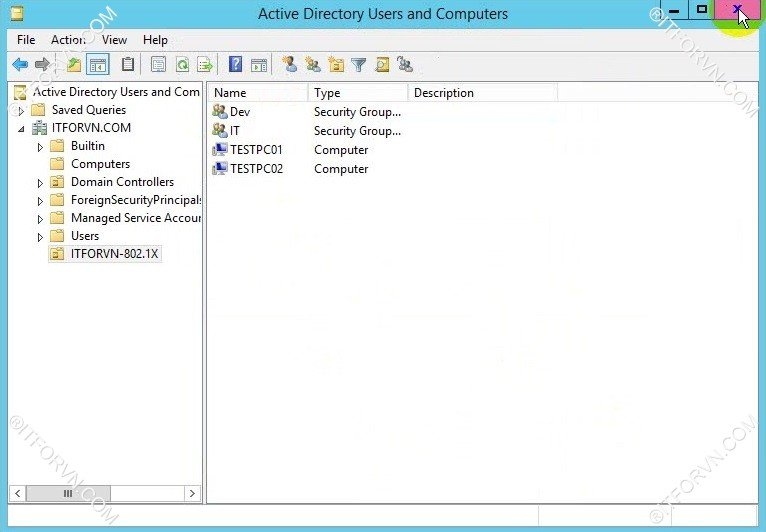The width and height of the screenshot is (766, 532).
Task: Expand the Users container arrow
Action: (x=41, y=237)
